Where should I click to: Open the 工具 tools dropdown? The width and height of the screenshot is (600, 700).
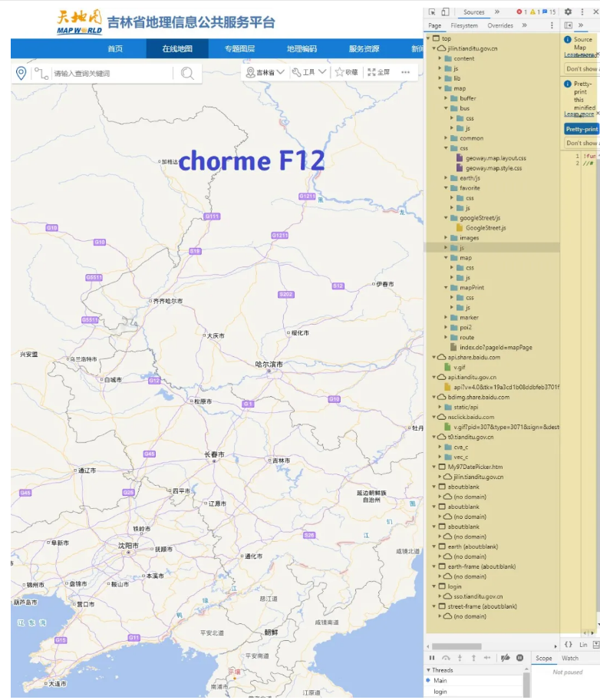309,72
